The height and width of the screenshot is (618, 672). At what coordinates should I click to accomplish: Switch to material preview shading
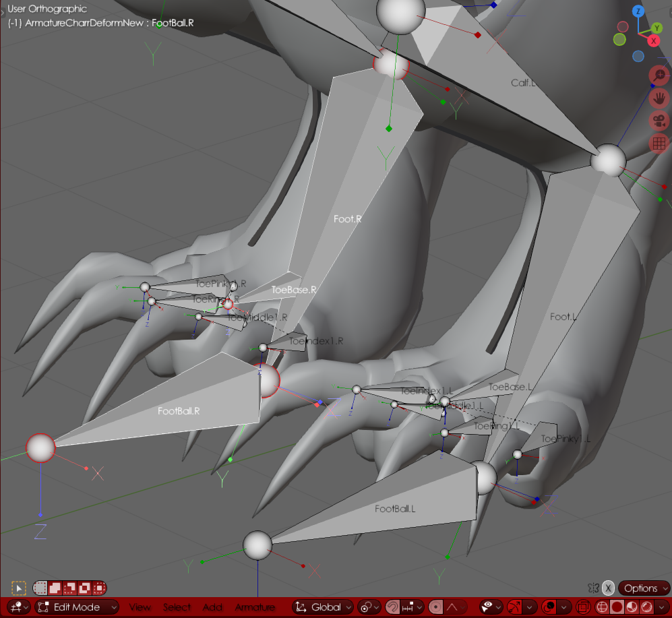[x=632, y=607]
